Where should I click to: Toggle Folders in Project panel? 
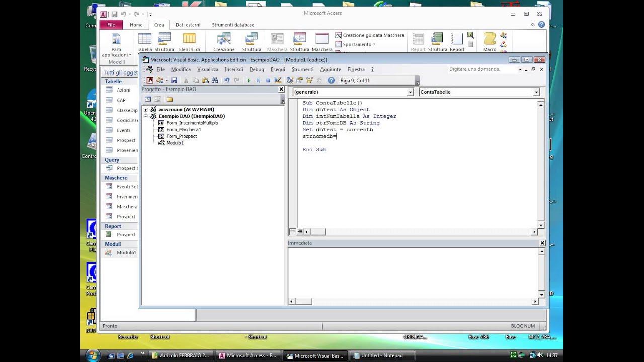(170, 99)
